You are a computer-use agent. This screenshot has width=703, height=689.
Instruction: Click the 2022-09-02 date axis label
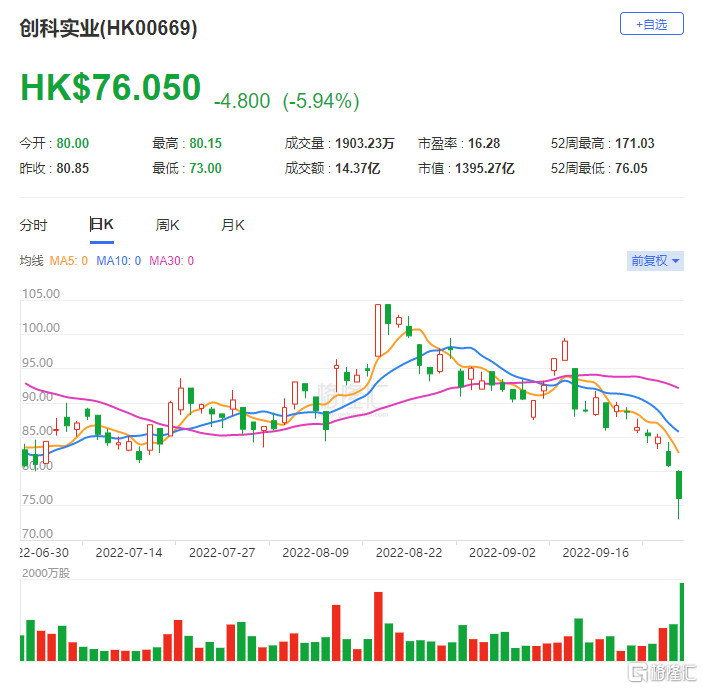503,553
